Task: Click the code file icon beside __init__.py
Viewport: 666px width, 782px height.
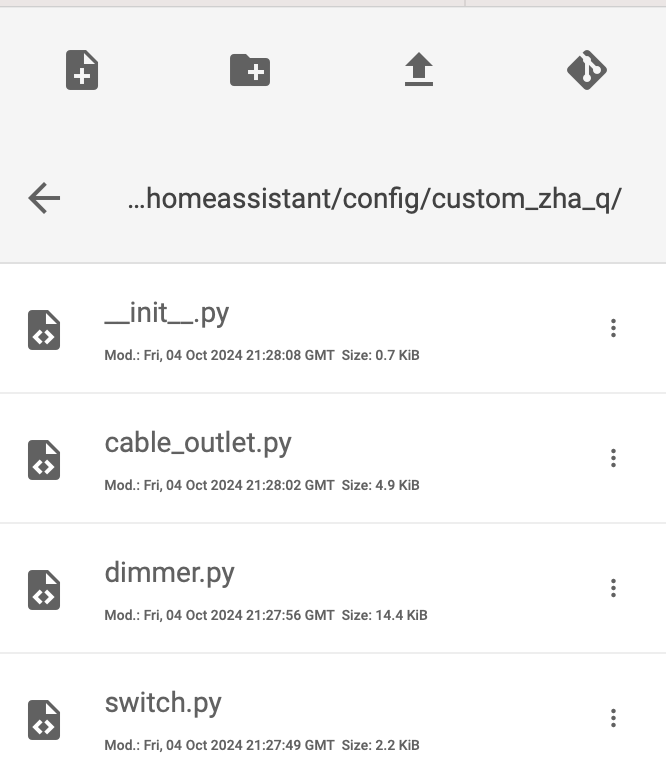Action: point(44,330)
